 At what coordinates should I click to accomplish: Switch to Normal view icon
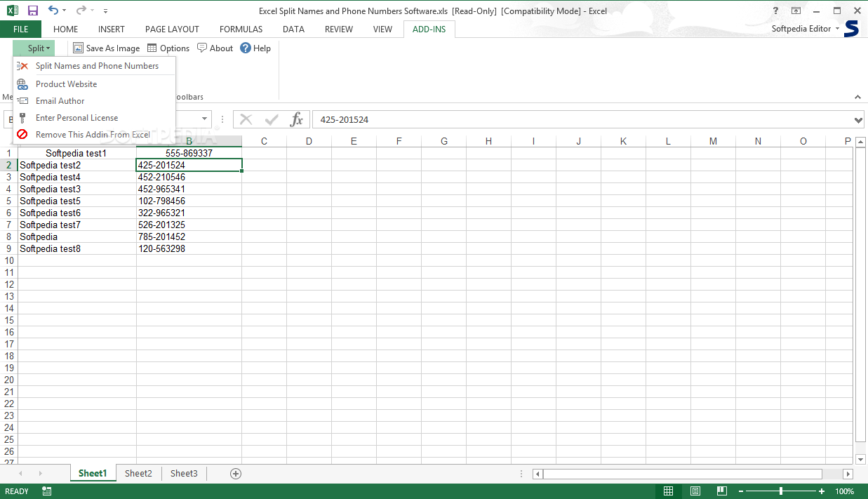point(668,491)
